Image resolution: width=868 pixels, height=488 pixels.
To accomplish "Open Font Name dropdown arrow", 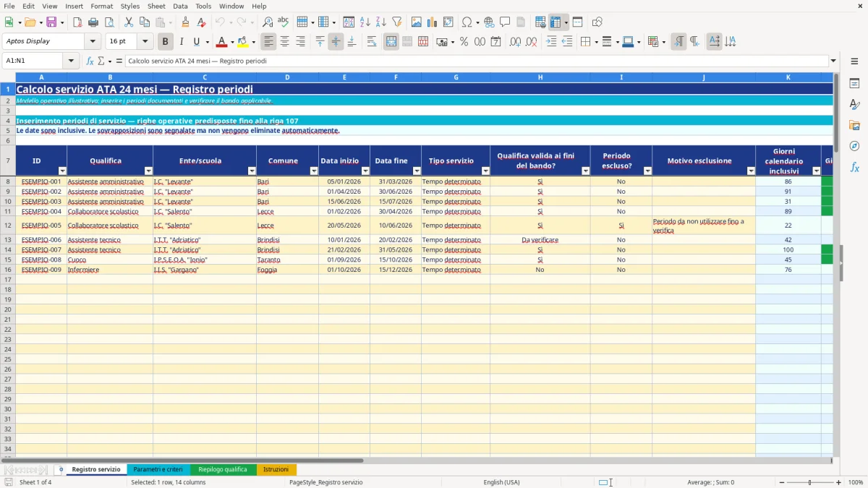I will point(93,42).
